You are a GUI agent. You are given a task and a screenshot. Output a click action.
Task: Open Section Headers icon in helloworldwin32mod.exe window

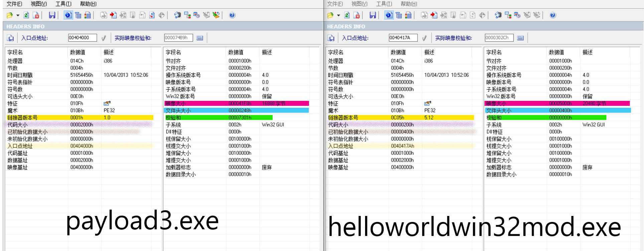[408, 15]
